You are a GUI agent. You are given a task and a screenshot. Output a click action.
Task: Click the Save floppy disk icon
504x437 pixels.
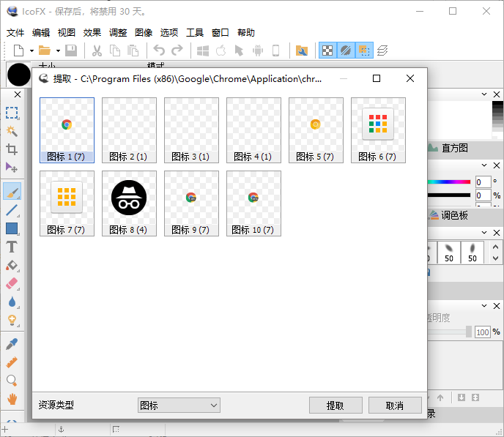coord(71,51)
